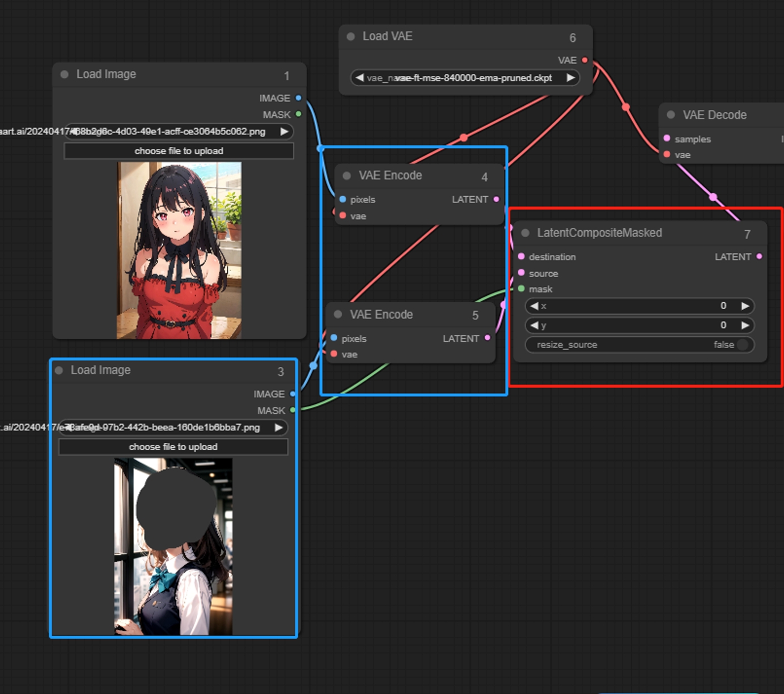Click the collapse dot on VAE Decode node
This screenshot has height=694, width=784.
(671, 115)
